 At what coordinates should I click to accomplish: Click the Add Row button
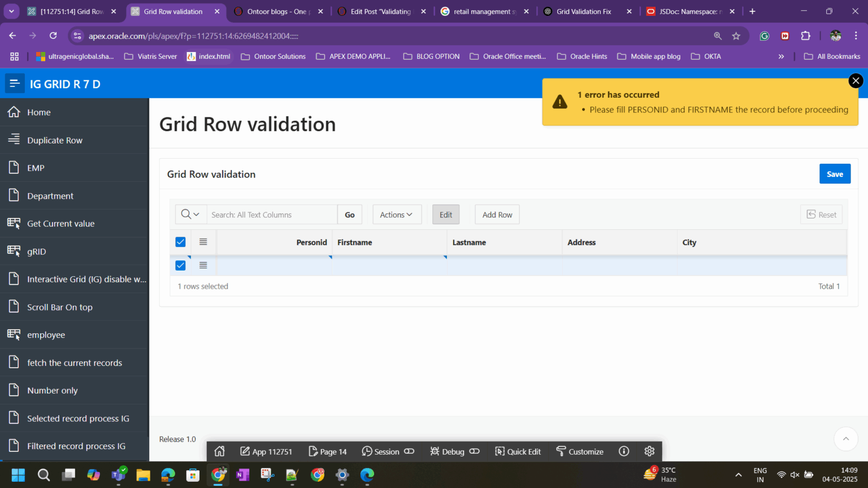coord(497,214)
